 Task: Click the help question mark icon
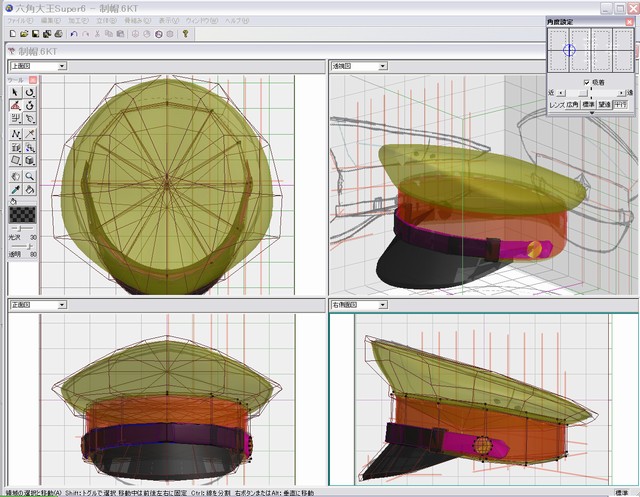tap(186, 33)
